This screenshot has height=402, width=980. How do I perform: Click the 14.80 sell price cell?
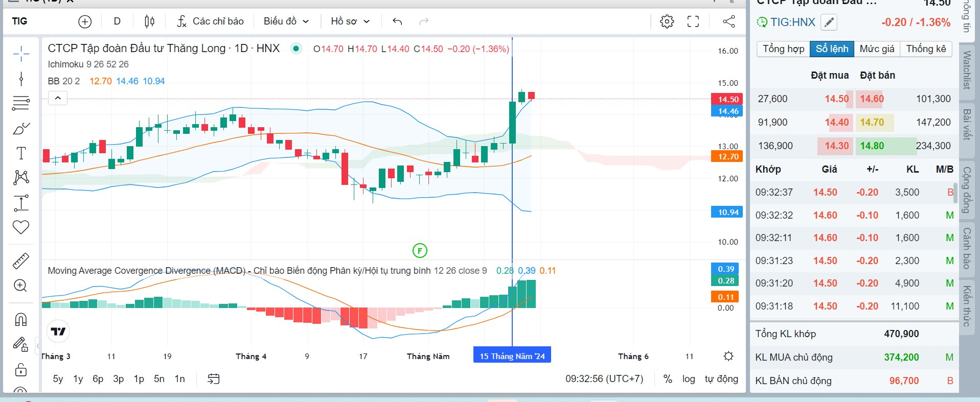tap(872, 146)
